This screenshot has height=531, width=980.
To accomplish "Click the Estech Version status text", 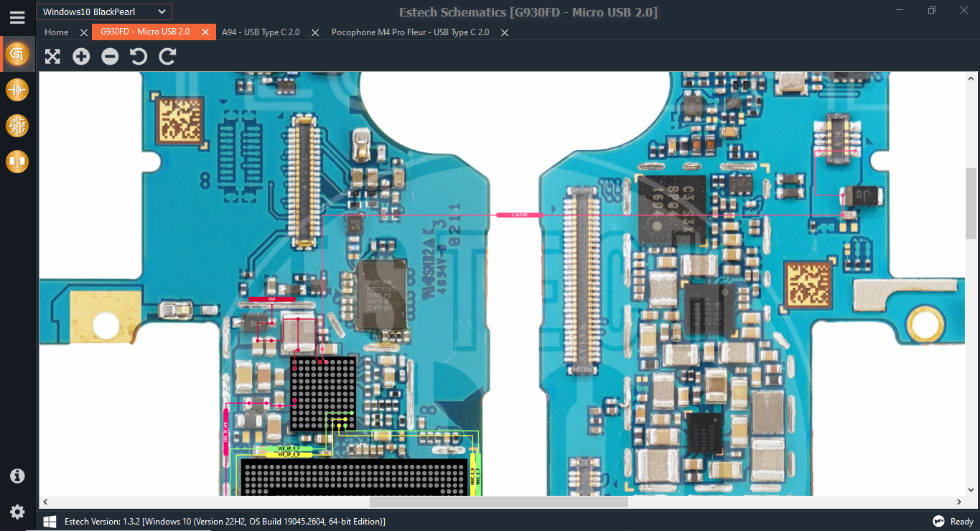I will [225, 521].
